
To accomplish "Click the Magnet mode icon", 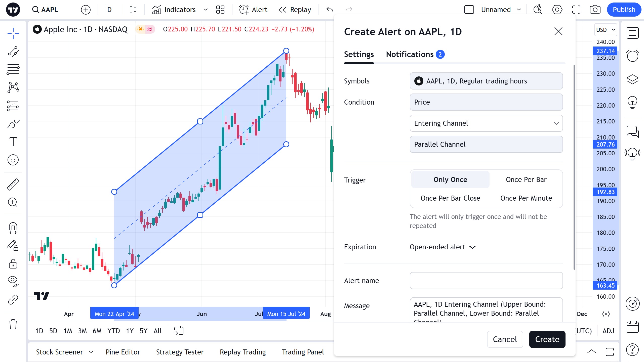I will coord(13,228).
